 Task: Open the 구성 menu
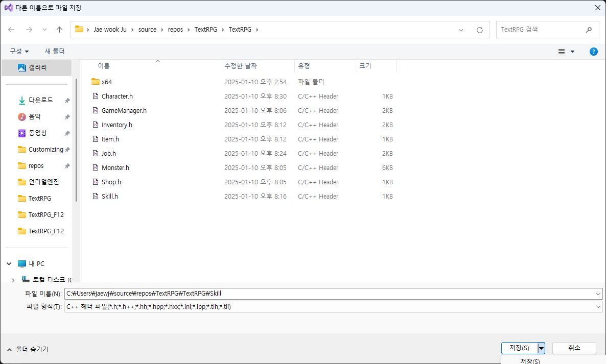(19, 51)
